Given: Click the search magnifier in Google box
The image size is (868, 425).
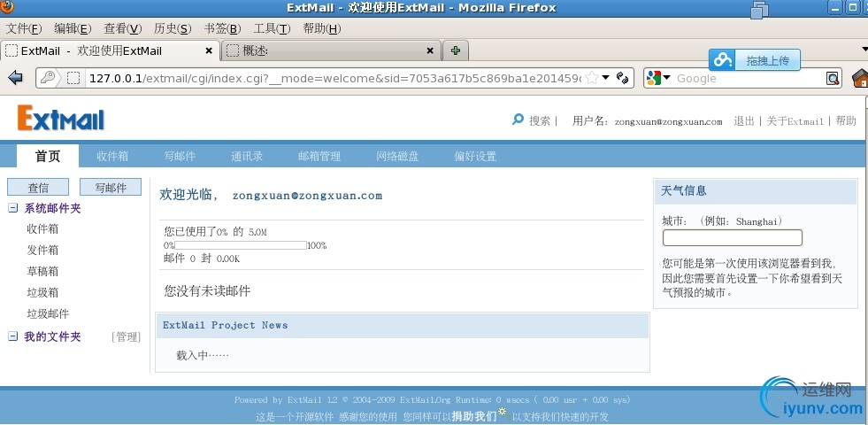Looking at the screenshot, I should coord(833,78).
